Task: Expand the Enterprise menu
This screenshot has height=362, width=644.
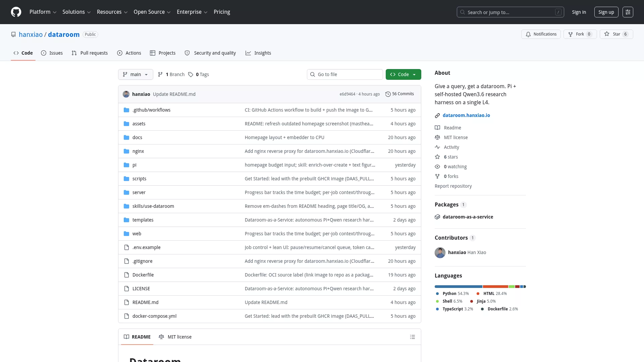Action: click(x=192, y=12)
